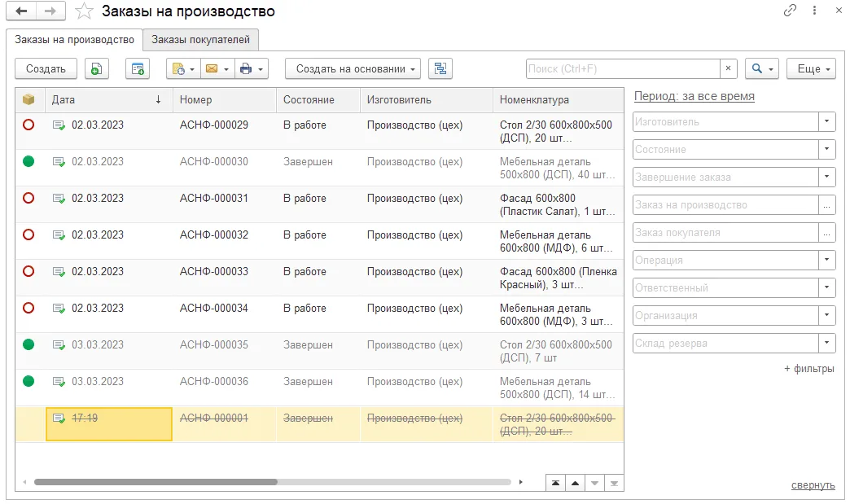Click the document table icon next to the copy button
This screenshot has height=504, width=850.
tap(138, 69)
